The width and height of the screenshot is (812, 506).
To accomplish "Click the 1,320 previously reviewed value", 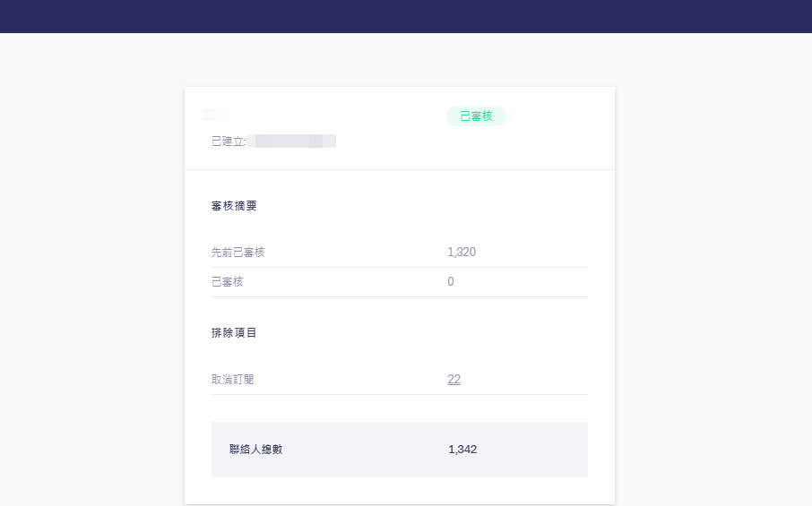I will (x=462, y=253).
